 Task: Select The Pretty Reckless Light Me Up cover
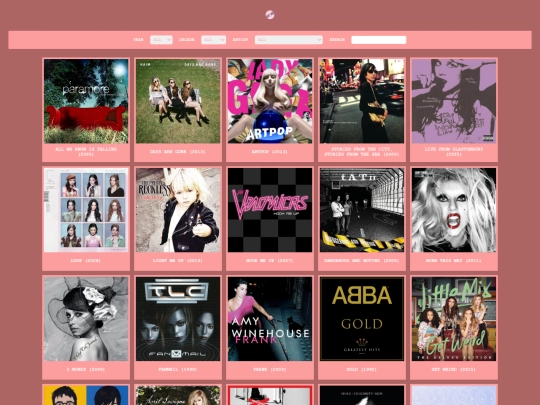pos(178,210)
